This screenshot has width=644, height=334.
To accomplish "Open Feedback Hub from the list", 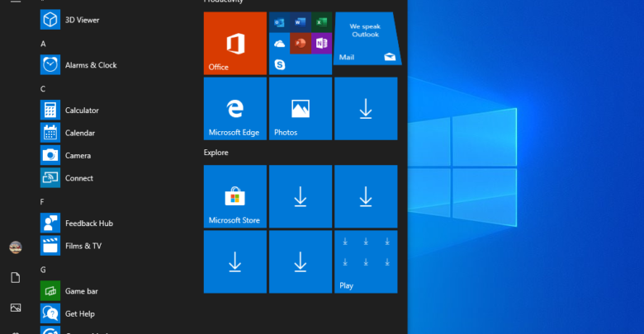I will [77, 223].
